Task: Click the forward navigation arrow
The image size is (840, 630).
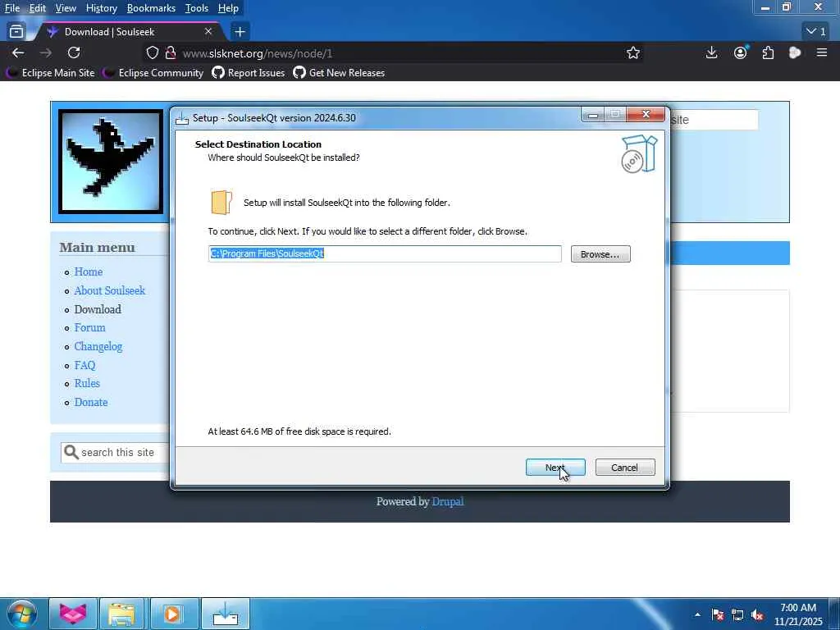Action: [46, 52]
